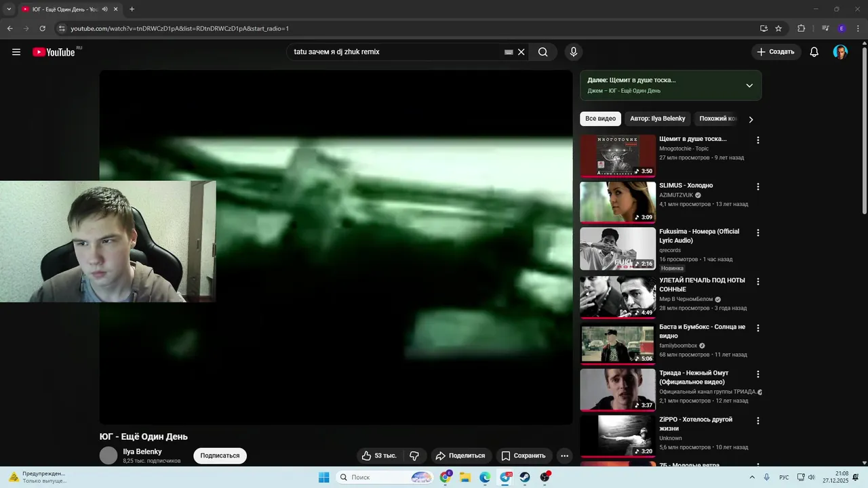The width and height of the screenshot is (868, 488).
Task: Open YouTube notifications bell
Action: 814,52
